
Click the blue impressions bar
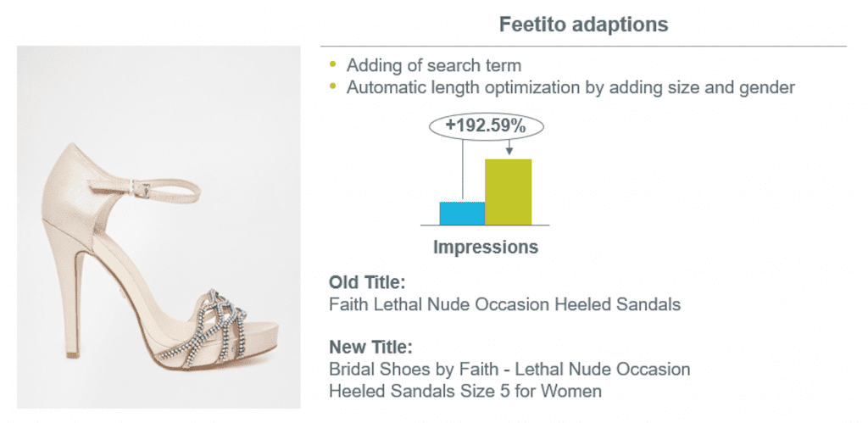point(462,213)
